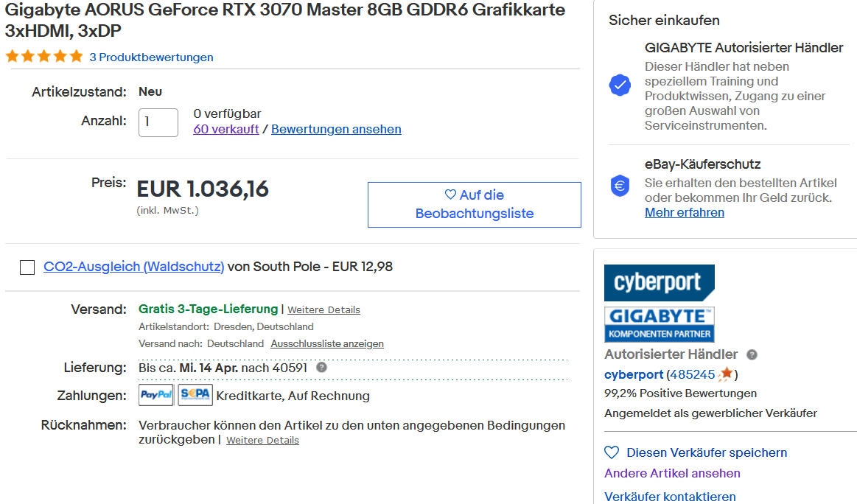Viewport: 857px width, 504px height.
Task: Tick the CO2-Ausgleich checkbox
Action: (x=27, y=267)
